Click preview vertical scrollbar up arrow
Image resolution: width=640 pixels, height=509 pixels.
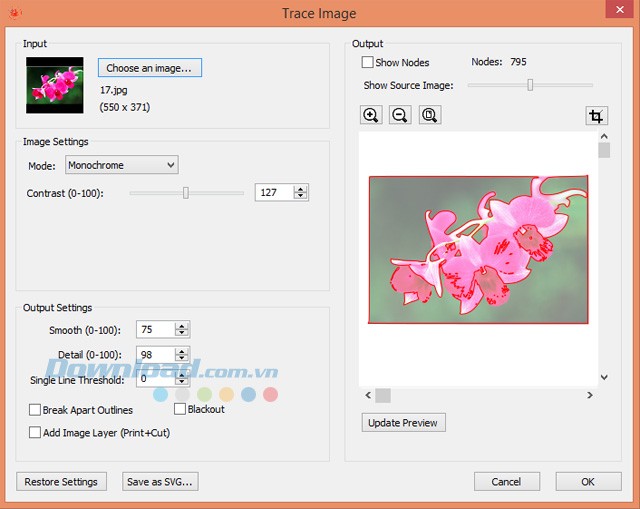click(x=604, y=136)
